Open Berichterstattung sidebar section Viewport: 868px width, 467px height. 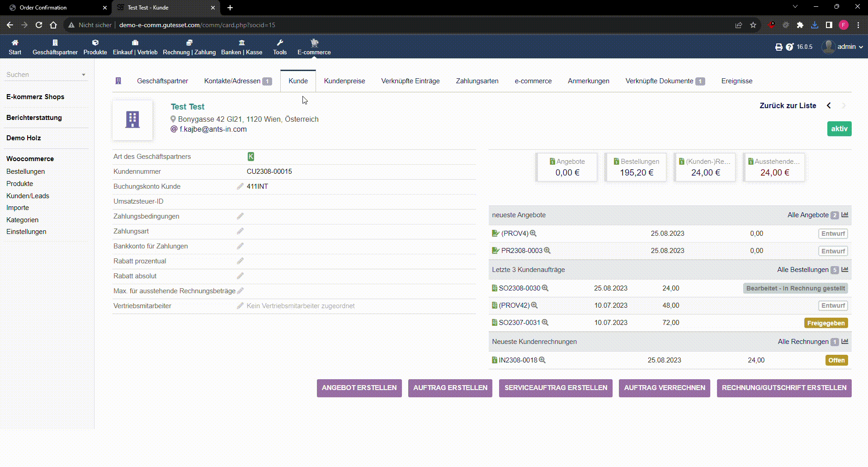pyautogui.click(x=34, y=118)
